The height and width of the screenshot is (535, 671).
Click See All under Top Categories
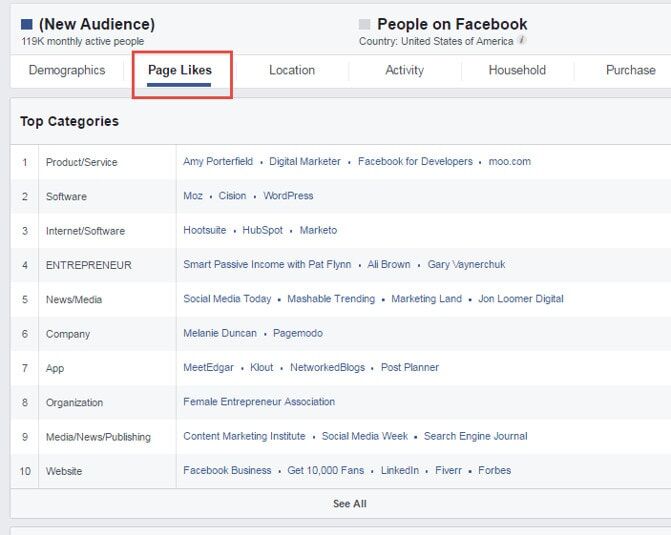click(x=350, y=504)
